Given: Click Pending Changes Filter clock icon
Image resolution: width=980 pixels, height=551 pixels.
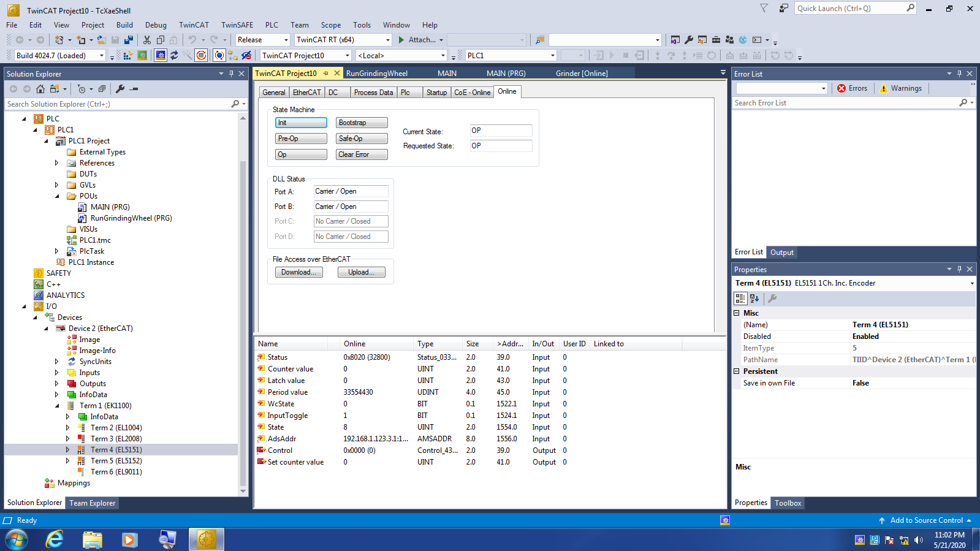Looking at the screenshot, I should coord(82,89).
